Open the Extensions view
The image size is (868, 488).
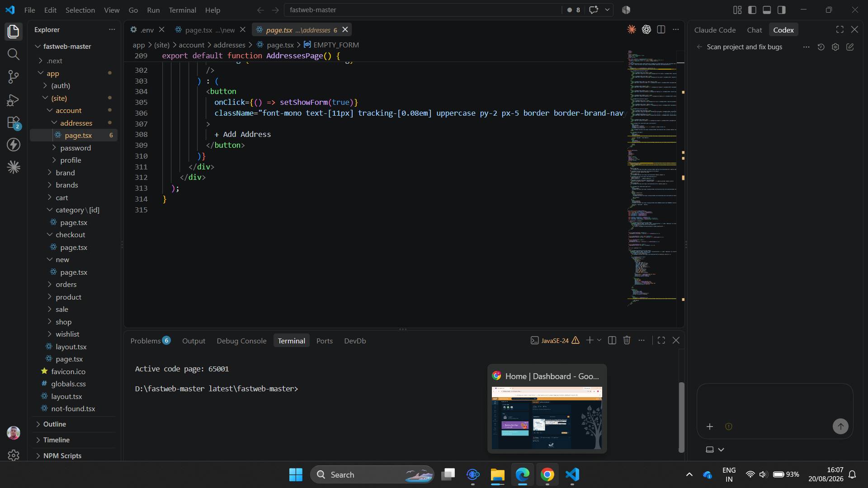click(14, 122)
